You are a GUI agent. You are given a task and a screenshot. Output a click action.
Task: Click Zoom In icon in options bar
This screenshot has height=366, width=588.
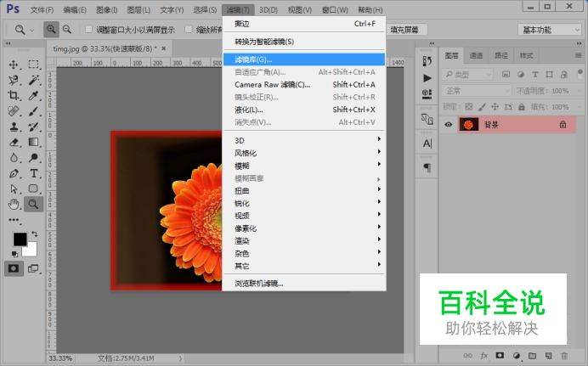(x=51, y=29)
